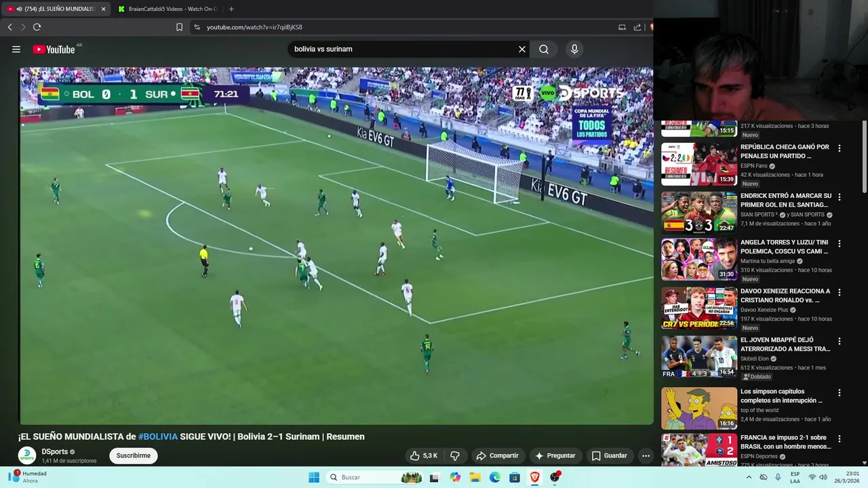Click 'Martina tu bella amiga' channel name
This screenshot has width=868, height=488.
click(768, 261)
